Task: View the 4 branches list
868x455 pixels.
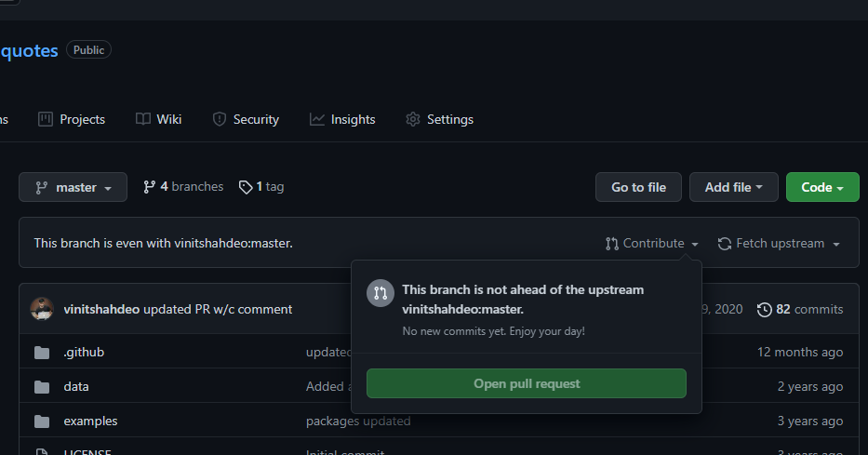Action: point(183,186)
